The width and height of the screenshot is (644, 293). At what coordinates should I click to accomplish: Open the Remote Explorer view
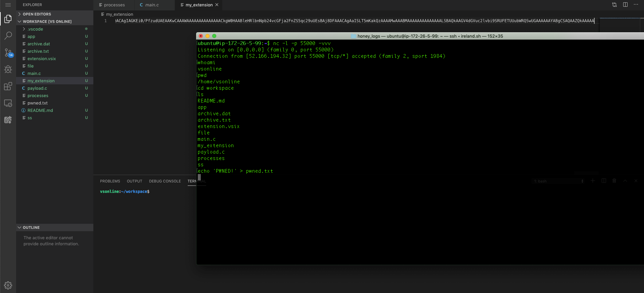click(x=8, y=103)
